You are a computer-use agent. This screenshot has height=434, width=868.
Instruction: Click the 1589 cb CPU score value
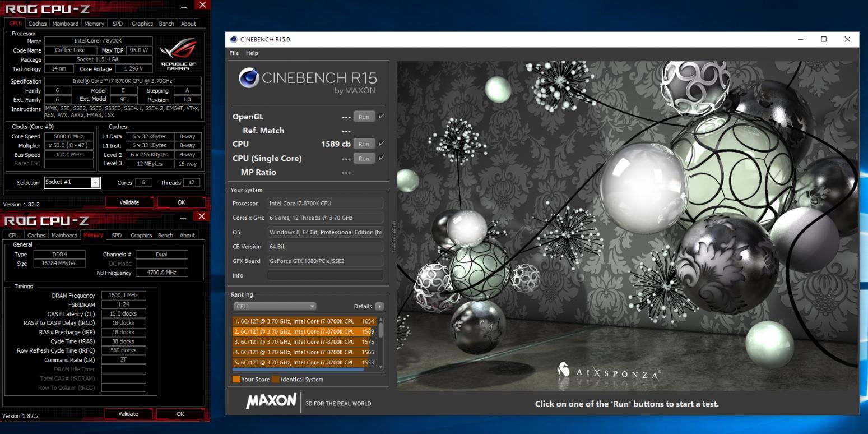pos(336,144)
